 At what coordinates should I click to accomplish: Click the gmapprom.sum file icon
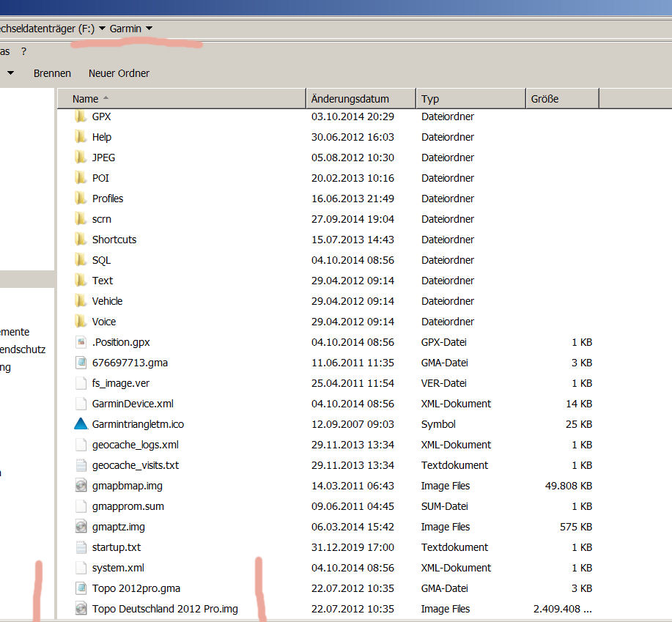tap(81, 506)
